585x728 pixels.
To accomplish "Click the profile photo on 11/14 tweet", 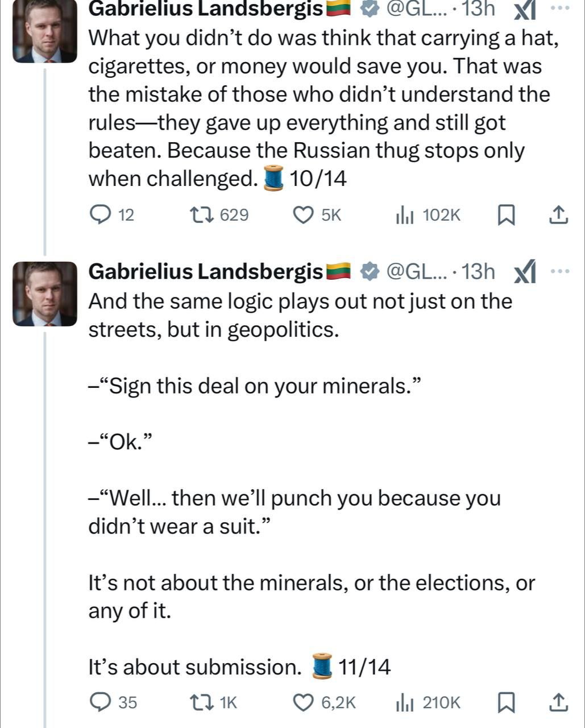I will click(44, 293).
